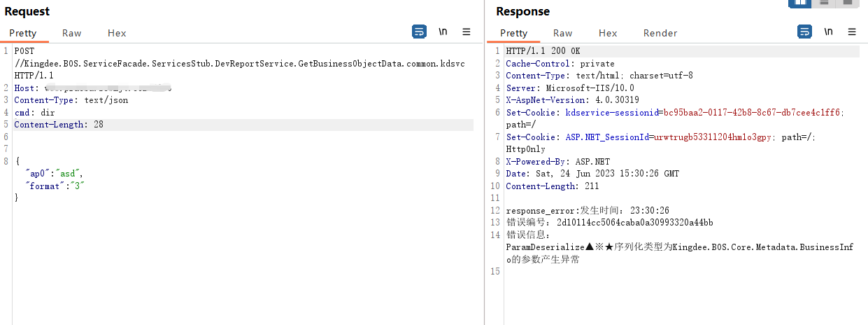Switch to the Response Raw tab
Screen dimensions: 868x325
pyautogui.click(x=562, y=33)
